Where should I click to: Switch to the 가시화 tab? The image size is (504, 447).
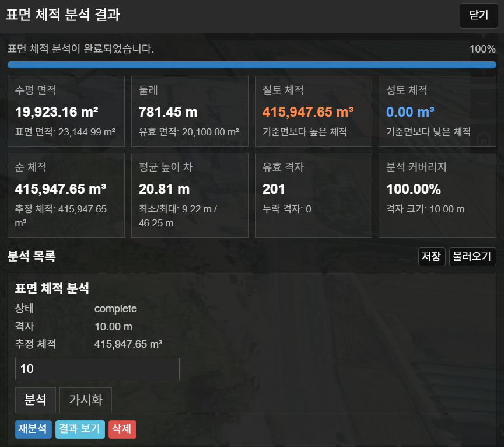[x=86, y=400]
